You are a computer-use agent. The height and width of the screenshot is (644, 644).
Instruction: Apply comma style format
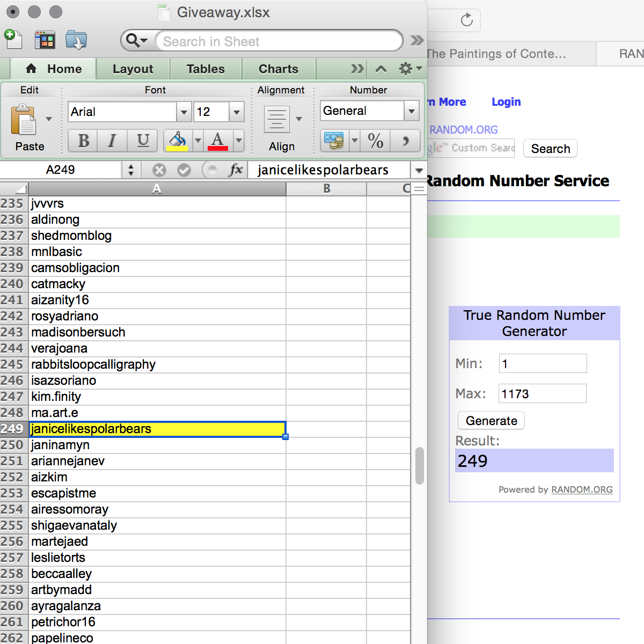[x=405, y=141]
